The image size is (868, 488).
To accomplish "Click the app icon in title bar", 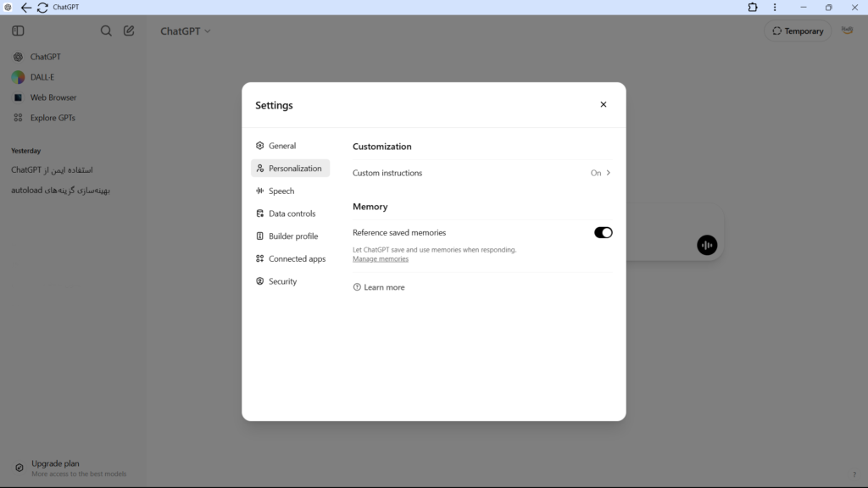I will pyautogui.click(x=8, y=7).
